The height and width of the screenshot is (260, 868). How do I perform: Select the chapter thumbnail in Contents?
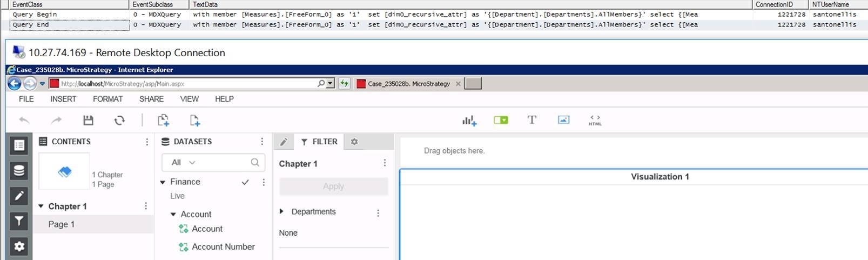[64, 171]
